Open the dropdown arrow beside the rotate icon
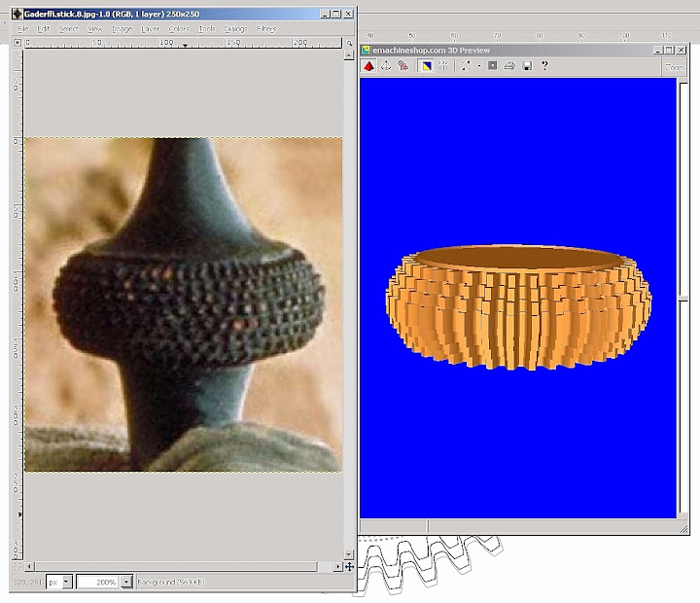Image resolution: width=700 pixels, height=603 pixels. tap(479, 66)
